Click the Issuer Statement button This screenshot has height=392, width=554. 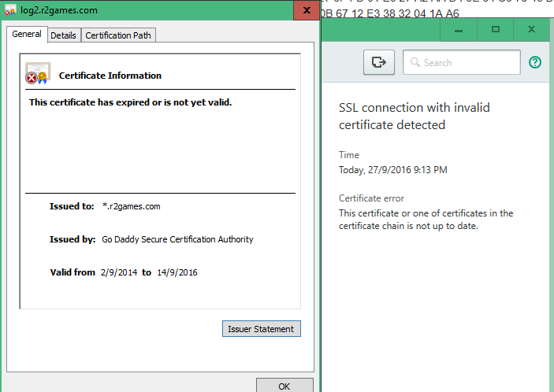(261, 329)
